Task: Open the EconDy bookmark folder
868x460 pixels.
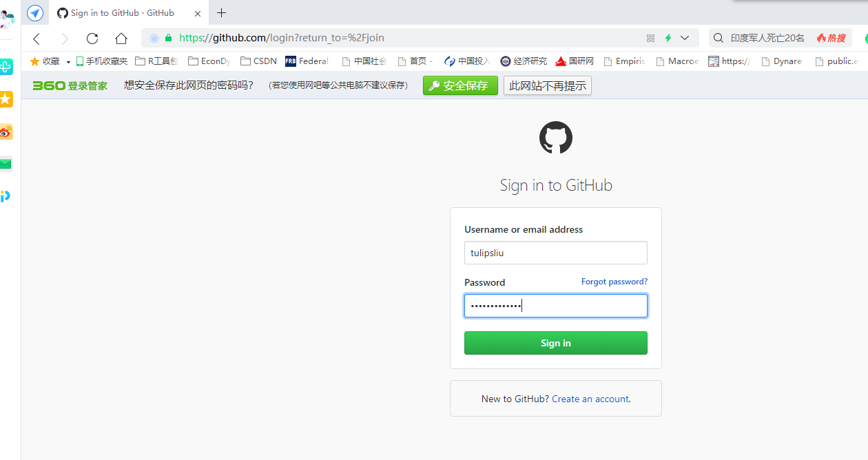Action: click(x=209, y=61)
